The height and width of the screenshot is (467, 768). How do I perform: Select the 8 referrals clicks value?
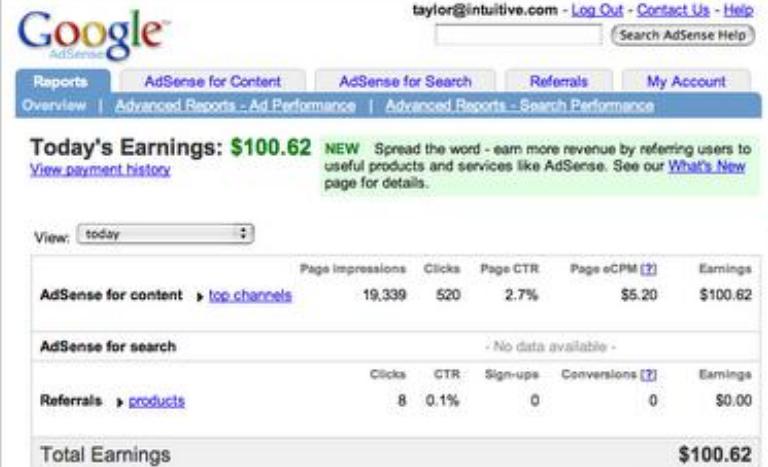(x=402, y=401)
